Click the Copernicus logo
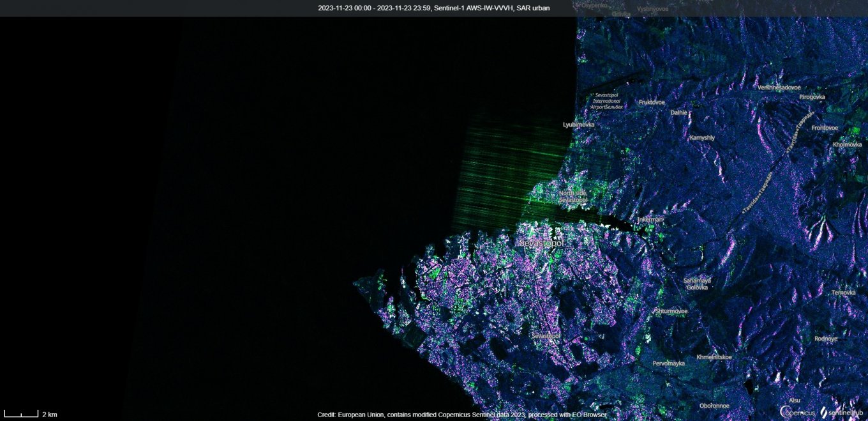 pyautogui.click(x=797, y=412)
